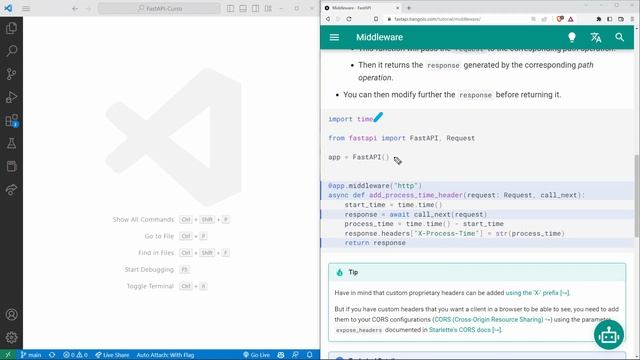Open the CORS (Cross-Origin Resource Sharing) link
Screen dimensions: 640x360
coord(492,319)
